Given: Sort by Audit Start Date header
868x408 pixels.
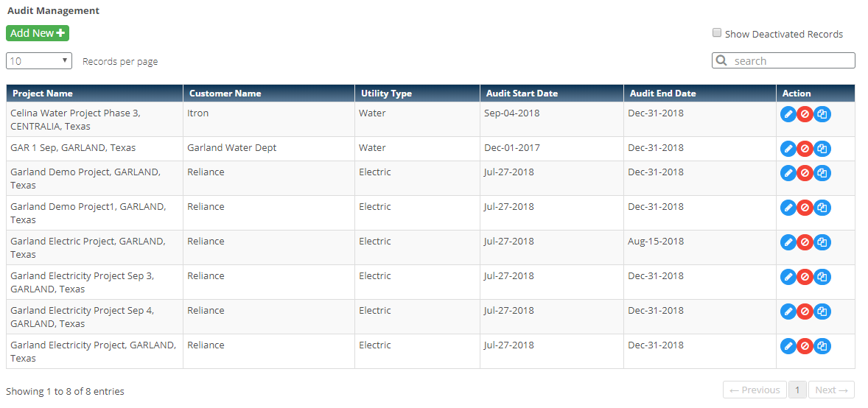Looking at the screenshot, I should pyautogui.click(x=522, y=94).
